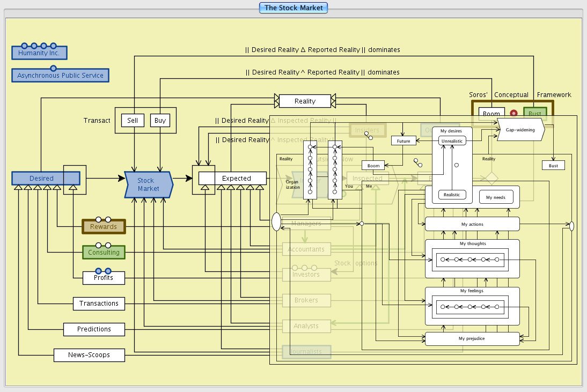Click the Profits node with blue circles
587x392 pixels.
(104, 278)
